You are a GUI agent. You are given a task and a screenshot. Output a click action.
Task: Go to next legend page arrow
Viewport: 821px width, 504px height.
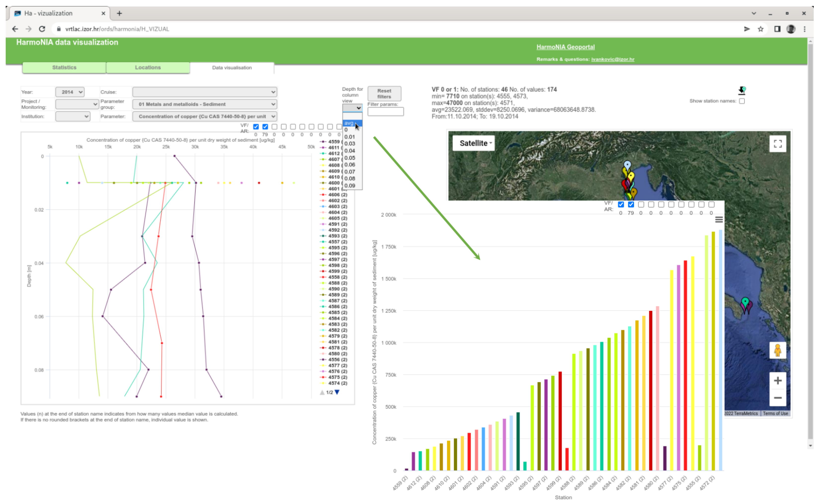tap(337, 392)
